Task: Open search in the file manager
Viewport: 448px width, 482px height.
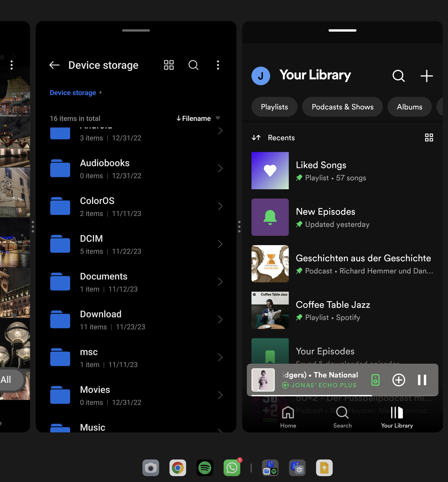Action: tap(193, 65)
